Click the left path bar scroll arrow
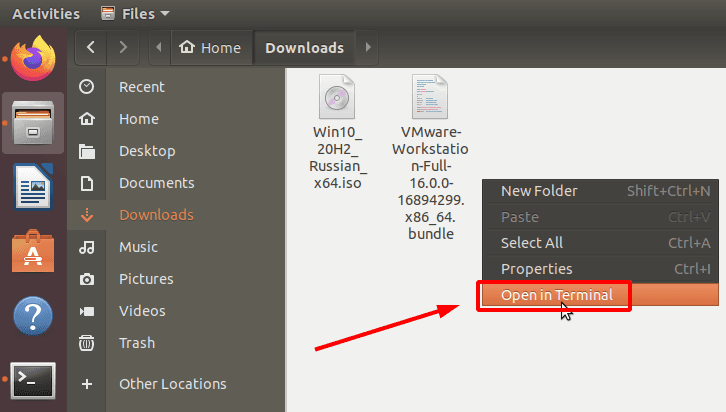Image resolution: width=726 pixels, height=412 pixels. [159, 47]
